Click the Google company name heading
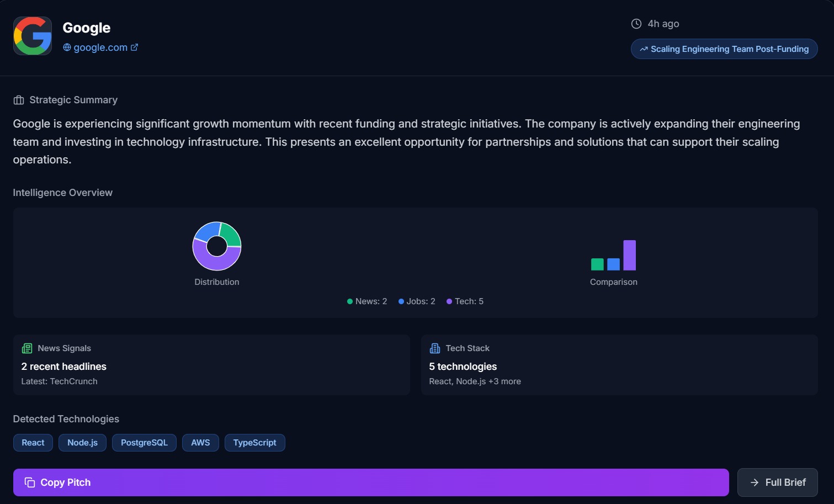This screenshot has width=834, height=504. click(87, 28)
